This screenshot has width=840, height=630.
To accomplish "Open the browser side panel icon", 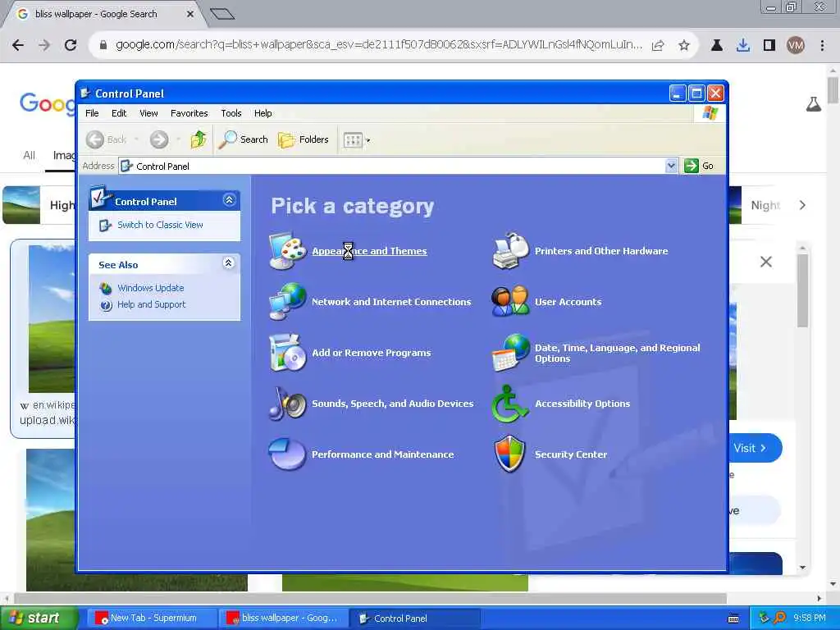I will 769,46.
